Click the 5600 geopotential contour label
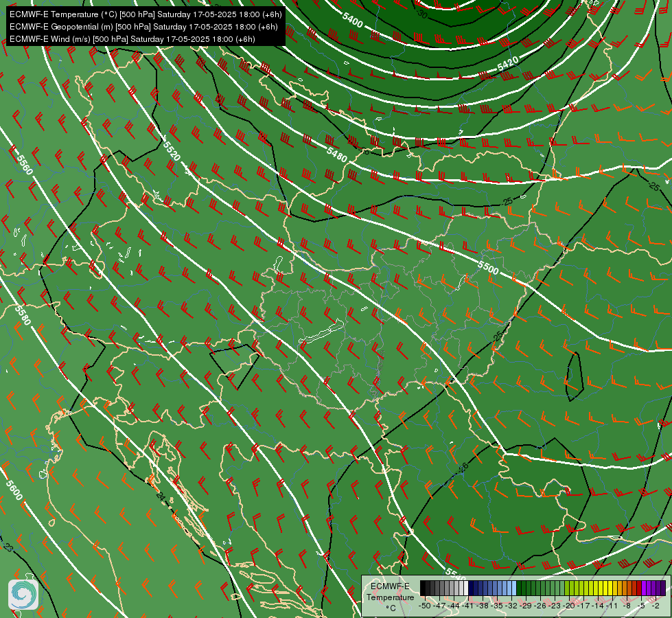Viewport: 672px width, 618px height. (14, 490)
